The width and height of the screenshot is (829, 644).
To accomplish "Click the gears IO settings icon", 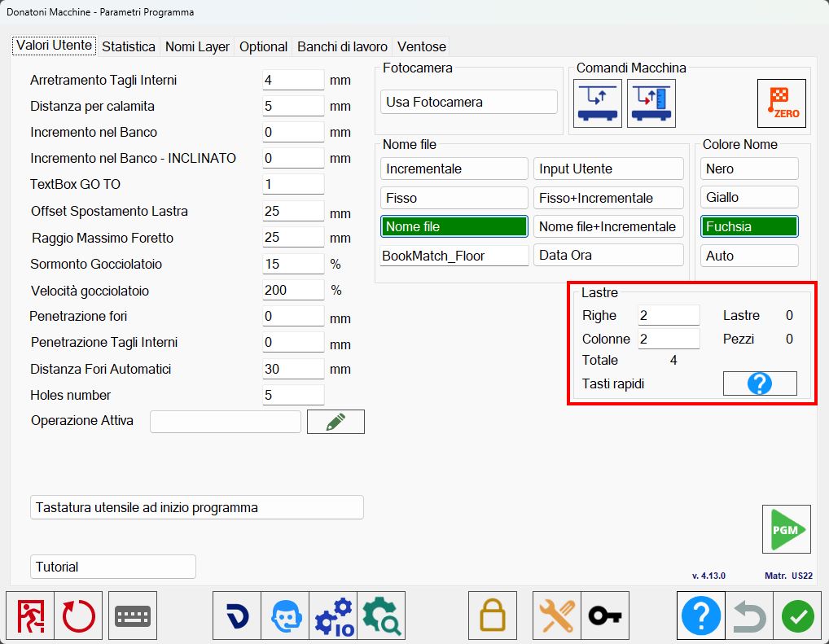I will click(x=333, y=616).
